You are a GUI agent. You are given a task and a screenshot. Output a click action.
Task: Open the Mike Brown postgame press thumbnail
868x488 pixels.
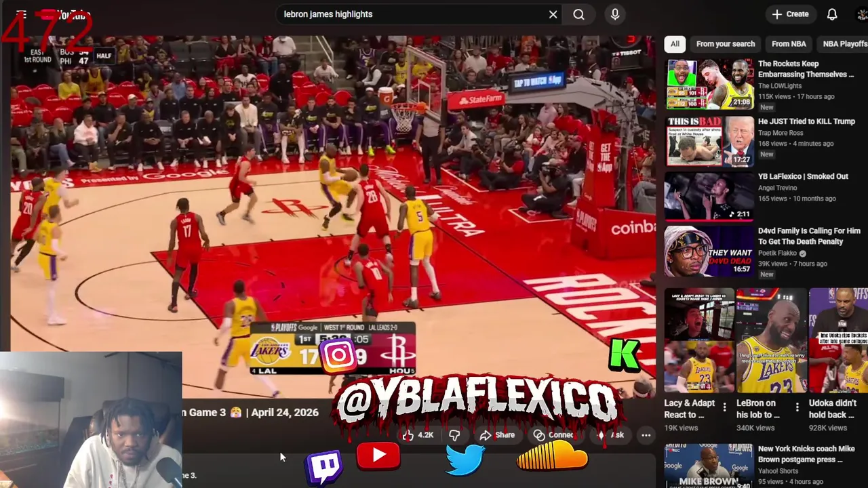[x=710, y=466]
